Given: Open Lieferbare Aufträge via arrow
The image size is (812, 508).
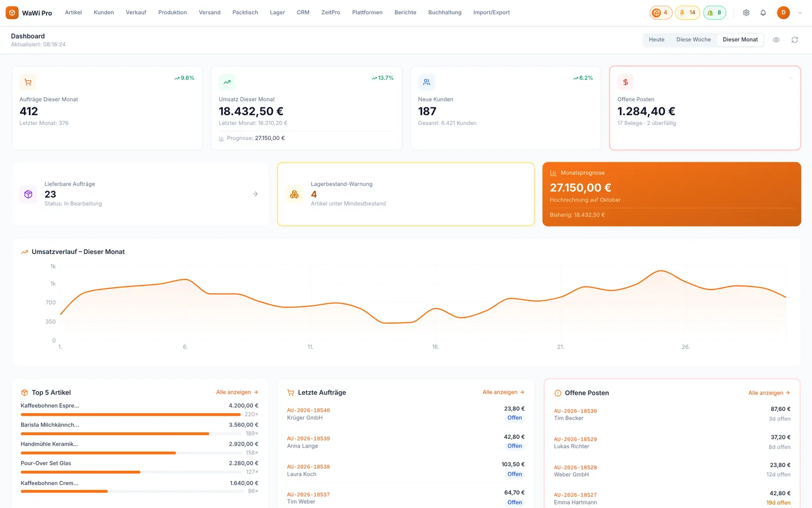Looking at the screenshot, I should pos(255,194).
